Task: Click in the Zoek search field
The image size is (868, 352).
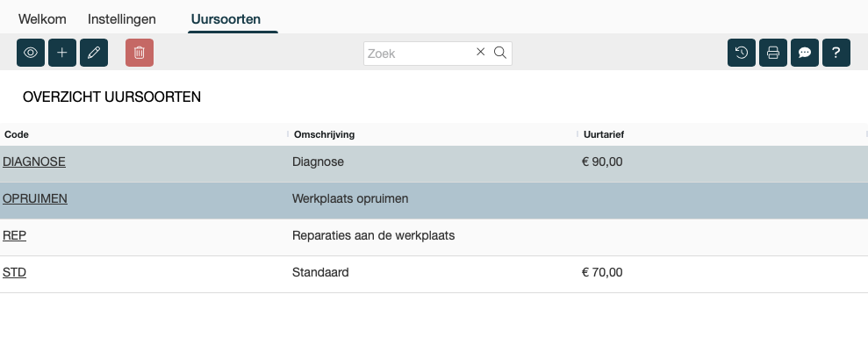Action: click(419, 53)
